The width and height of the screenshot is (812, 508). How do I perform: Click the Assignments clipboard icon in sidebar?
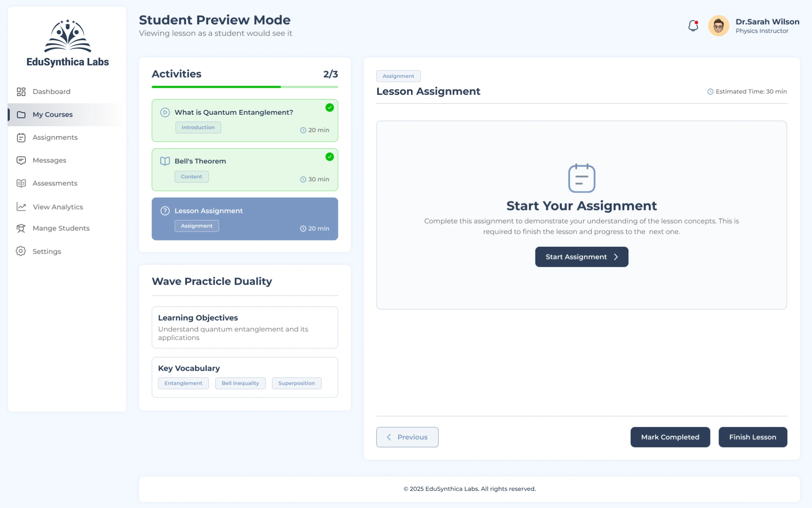[21, 138]
